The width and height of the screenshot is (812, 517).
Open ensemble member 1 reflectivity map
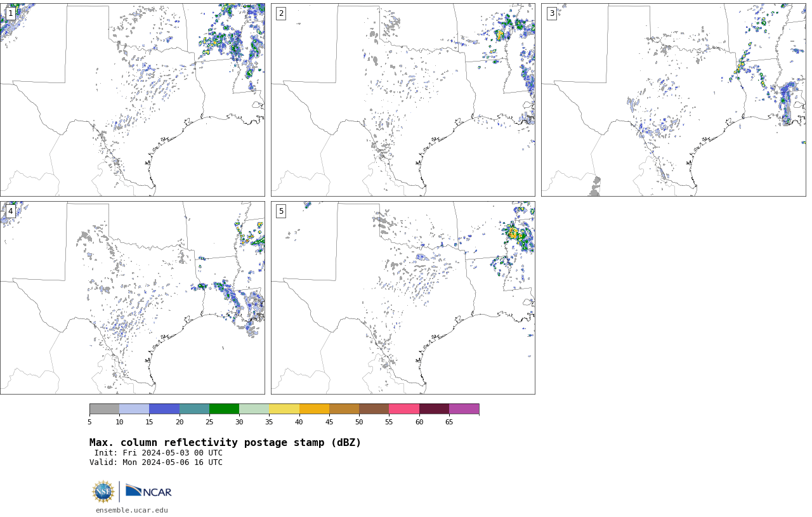click(x=132, y=100)
